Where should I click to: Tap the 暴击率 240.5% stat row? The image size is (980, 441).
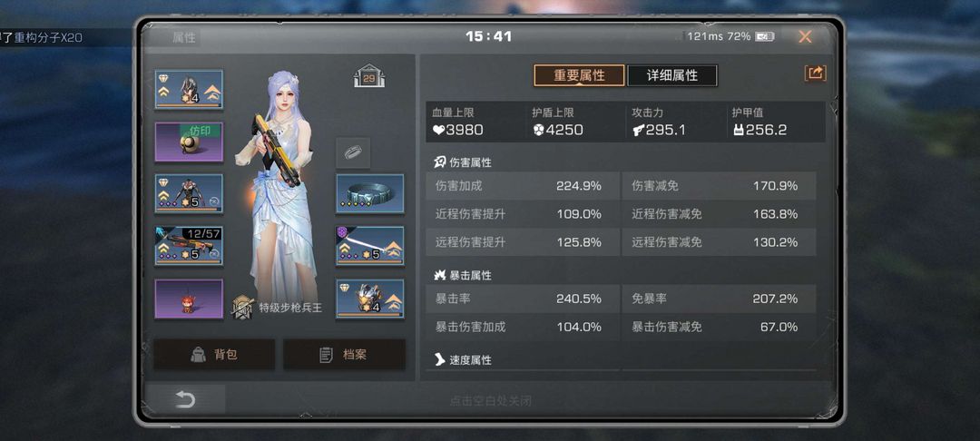point(523,299)
